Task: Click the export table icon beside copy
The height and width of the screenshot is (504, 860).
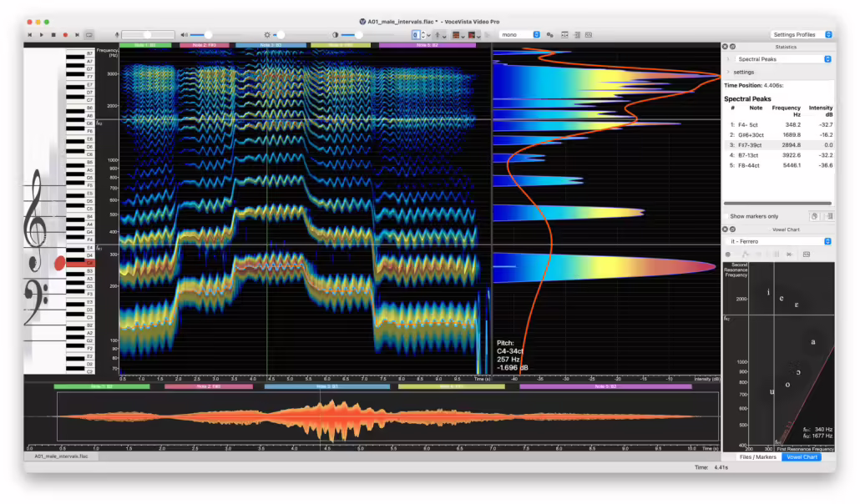Action: [x=829, y=216]
